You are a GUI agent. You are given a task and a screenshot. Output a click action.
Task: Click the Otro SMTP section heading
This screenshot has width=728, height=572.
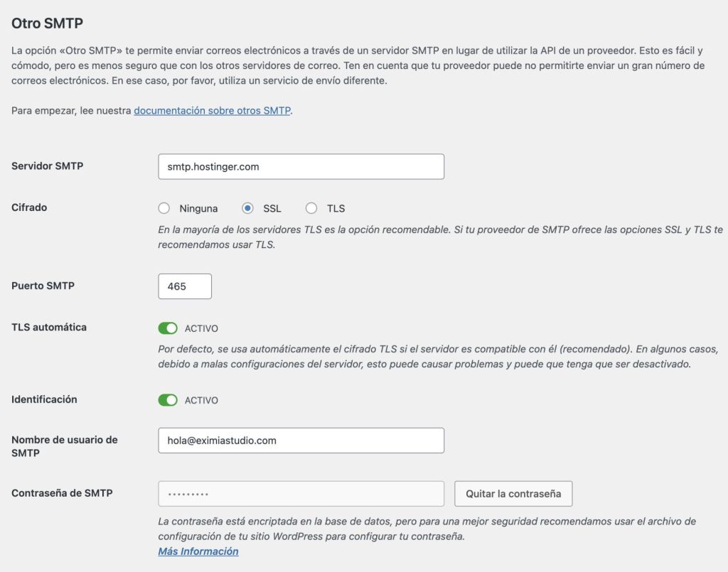(x=48, y=23)
